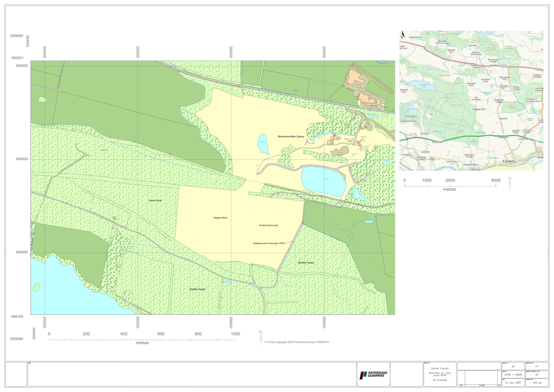This screenshot has width=554, height=392.
Task: Click the '690000' northing label
Action: point(22,159)
